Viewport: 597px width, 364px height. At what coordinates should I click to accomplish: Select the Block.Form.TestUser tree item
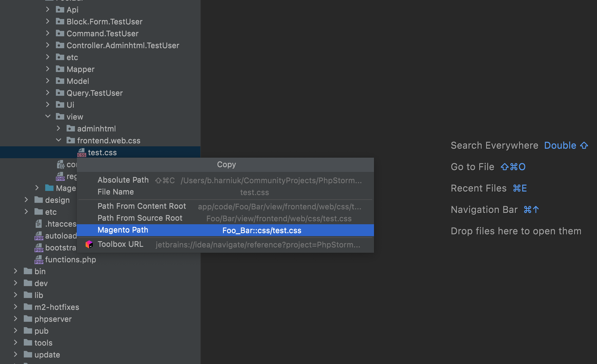tap(104, 22)
